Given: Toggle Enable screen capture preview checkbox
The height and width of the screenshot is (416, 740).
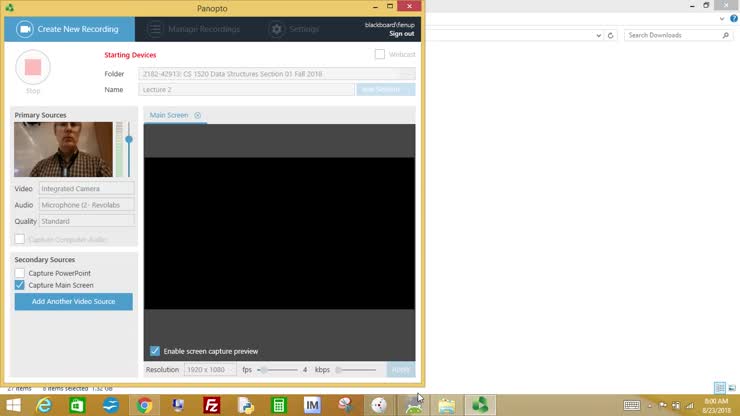Looking at the screenshot, I should [x=155, y=351].
